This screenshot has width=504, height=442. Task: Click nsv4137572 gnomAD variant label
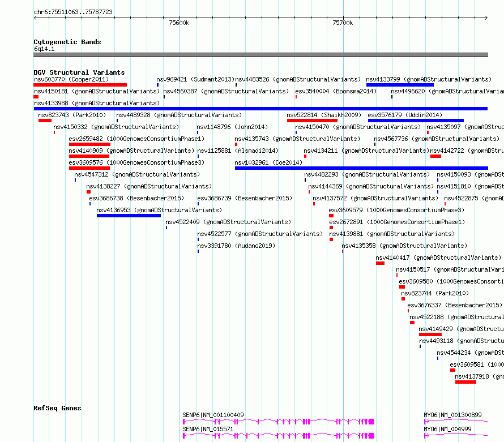[375, 198]
